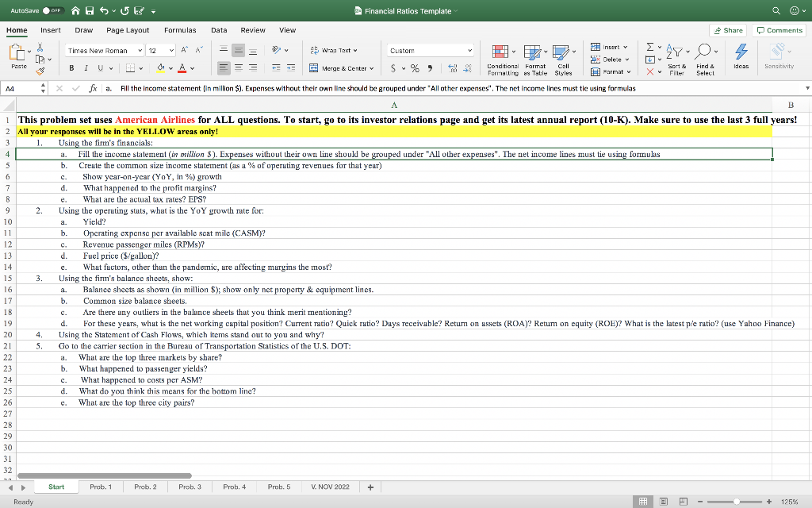Click the yellow fill color bucket

160,68
